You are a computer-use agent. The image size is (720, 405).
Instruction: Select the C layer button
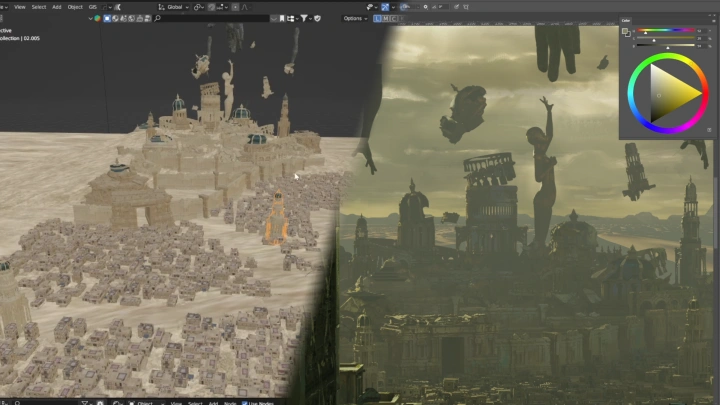pyautogui.click(x=394, y=18)
